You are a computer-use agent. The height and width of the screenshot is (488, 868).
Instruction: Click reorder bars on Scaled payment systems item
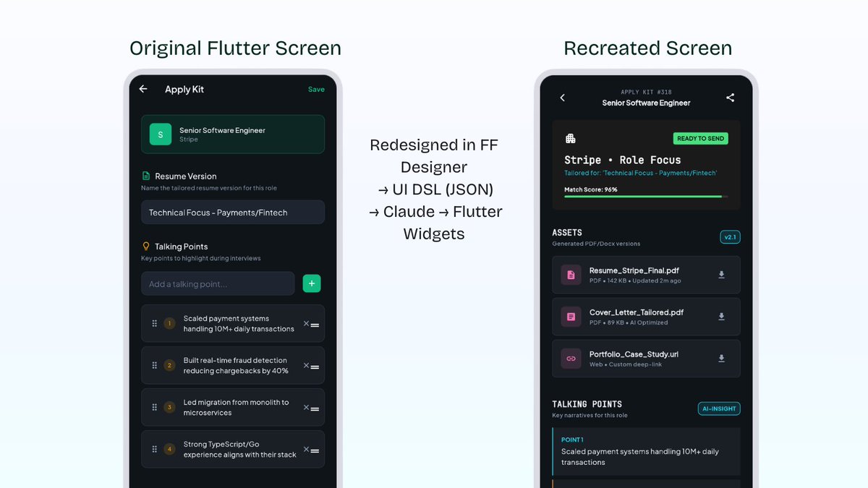(315, 325)
